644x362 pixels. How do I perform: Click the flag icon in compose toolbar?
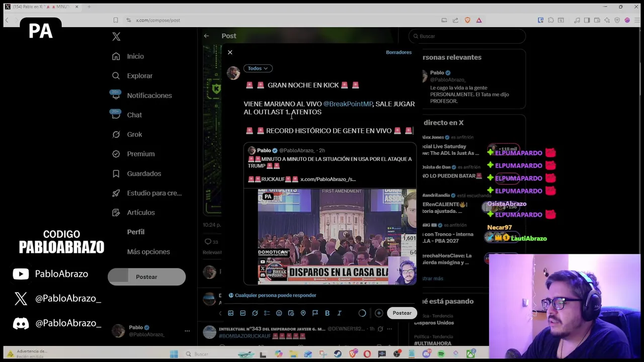[x=315, y=313]
